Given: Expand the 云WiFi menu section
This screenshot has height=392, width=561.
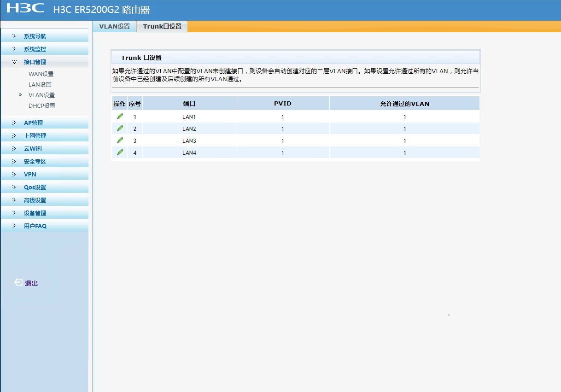Looking at the screenshot, I should coord(33,149).
